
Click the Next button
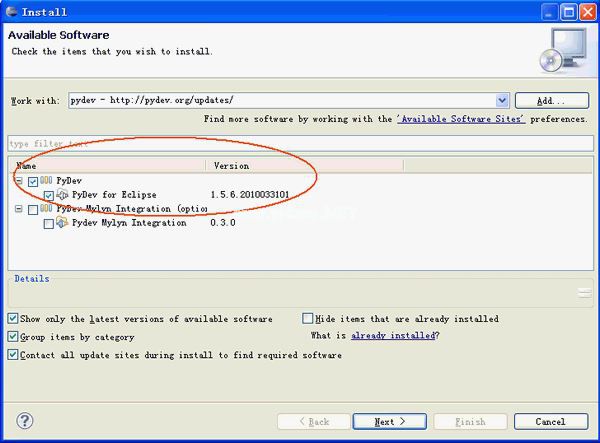[390, 421]
